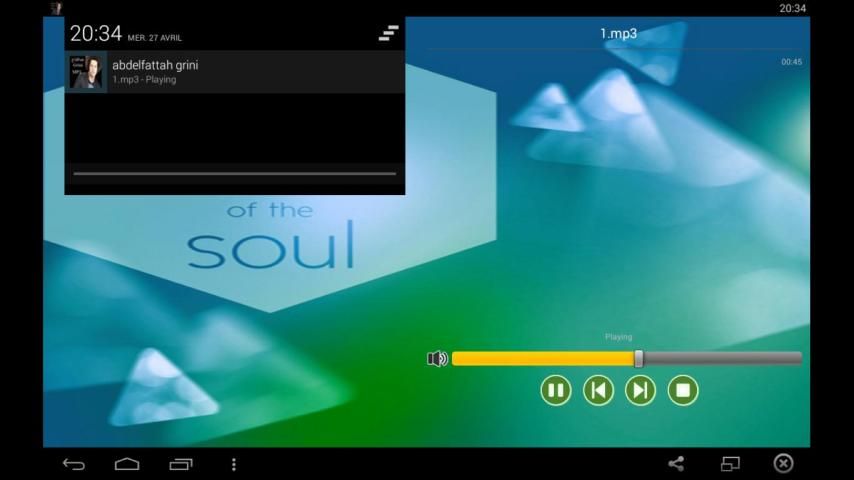Screen dimensions: 854x480
Task: Collapse notification panel using bottom handle bar
Action: click(x=235, y=174)
